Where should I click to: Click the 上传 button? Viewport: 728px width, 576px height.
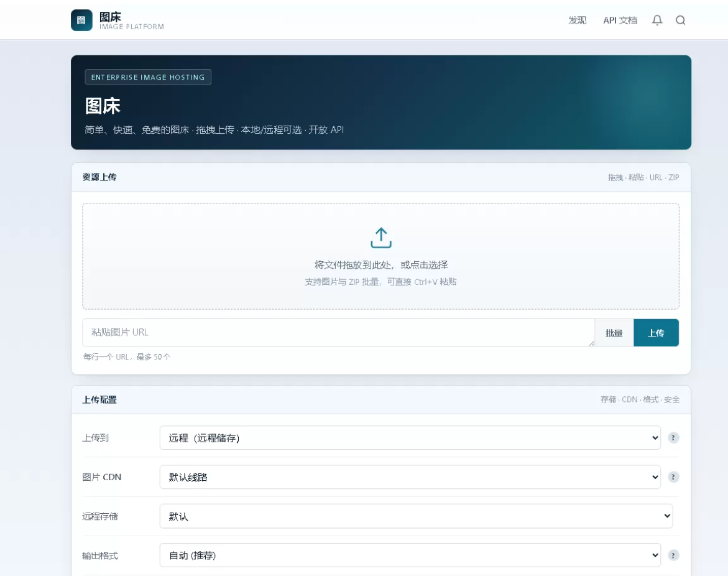(x=656, y=333)
